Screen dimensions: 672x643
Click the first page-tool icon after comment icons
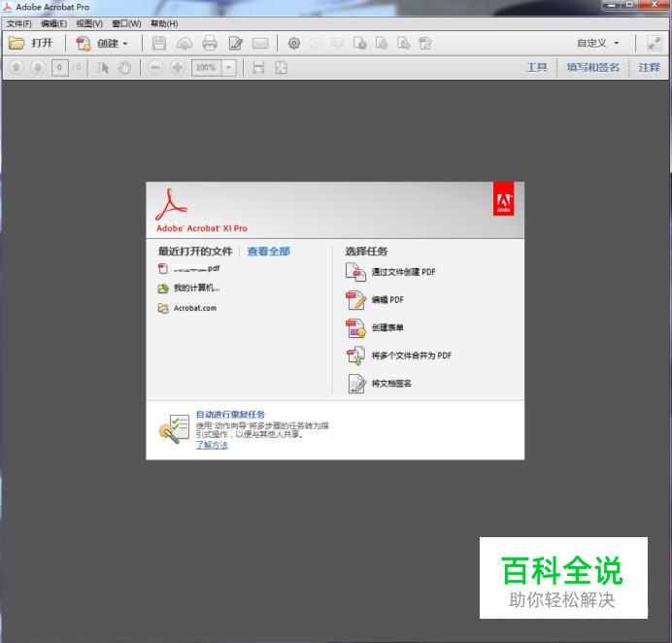coord(359,44)
